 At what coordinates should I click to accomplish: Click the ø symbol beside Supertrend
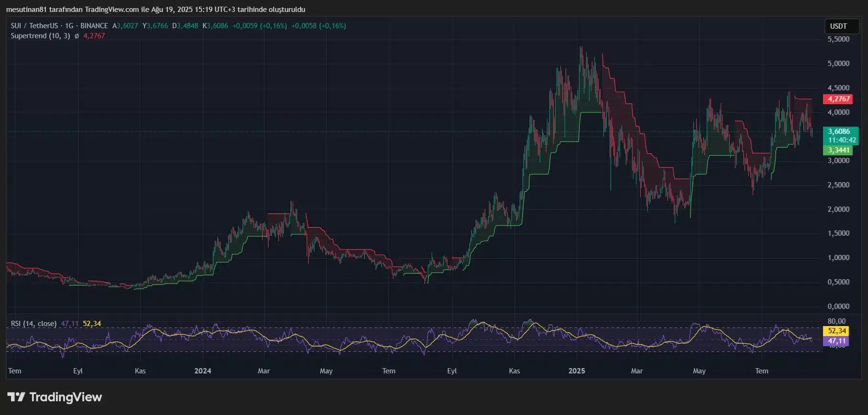(77, 36)
